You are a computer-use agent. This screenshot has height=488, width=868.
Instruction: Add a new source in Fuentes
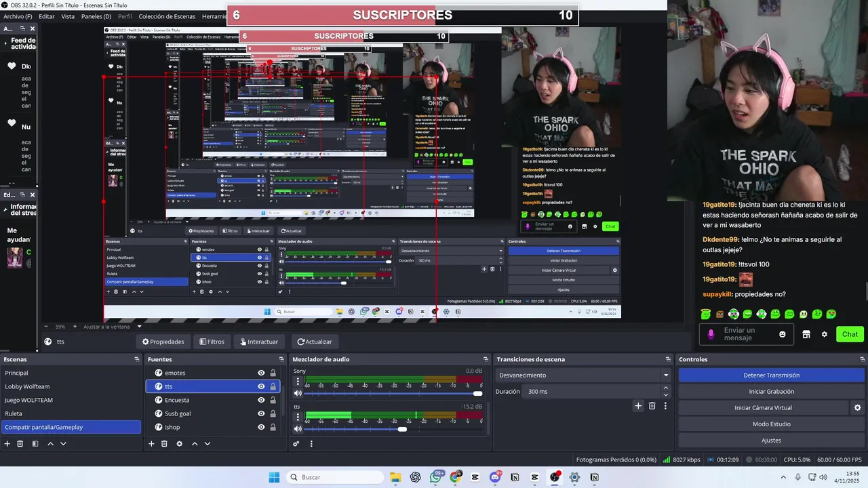coord(151,444)
